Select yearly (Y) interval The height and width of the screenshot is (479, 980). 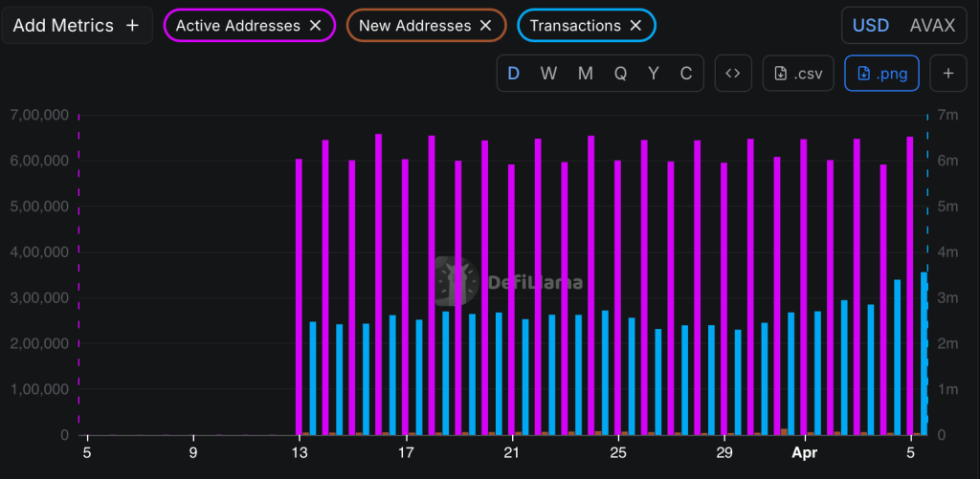[x=654, y=74]
